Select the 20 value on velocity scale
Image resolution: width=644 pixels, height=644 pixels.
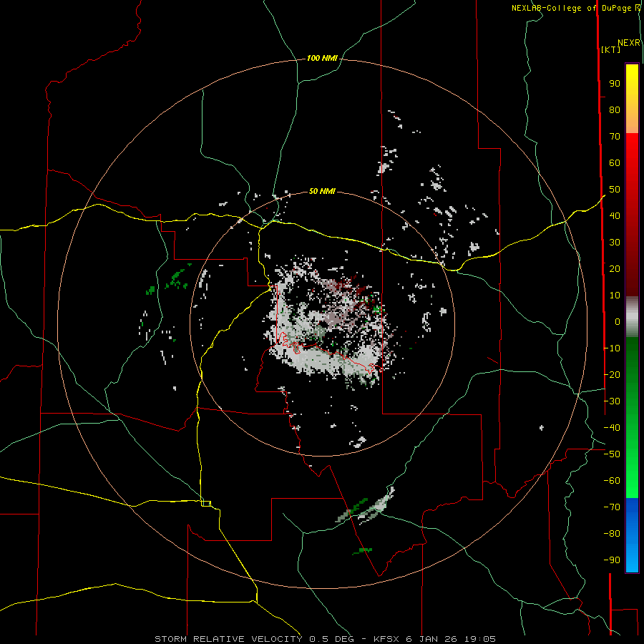[x=615, y=269]
